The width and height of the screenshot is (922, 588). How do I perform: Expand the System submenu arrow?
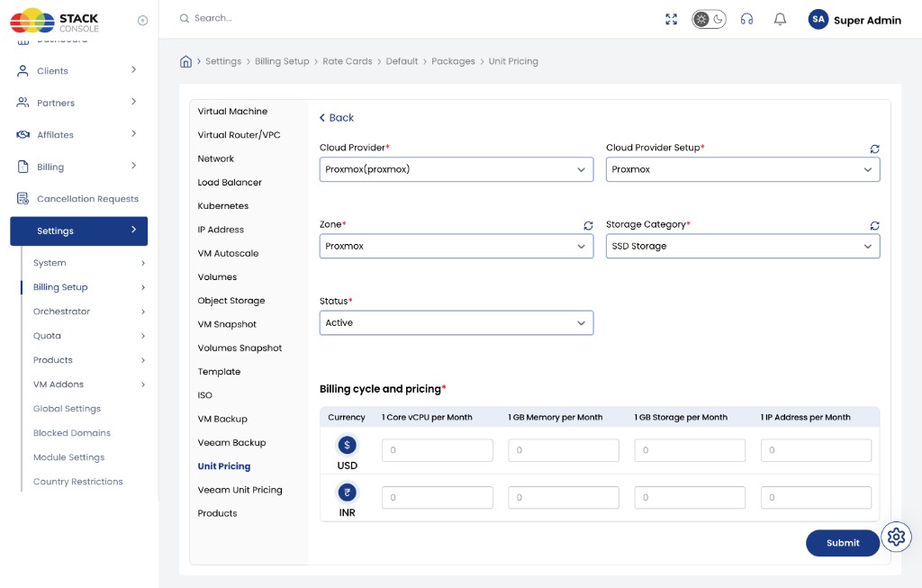tap(143, 264)
